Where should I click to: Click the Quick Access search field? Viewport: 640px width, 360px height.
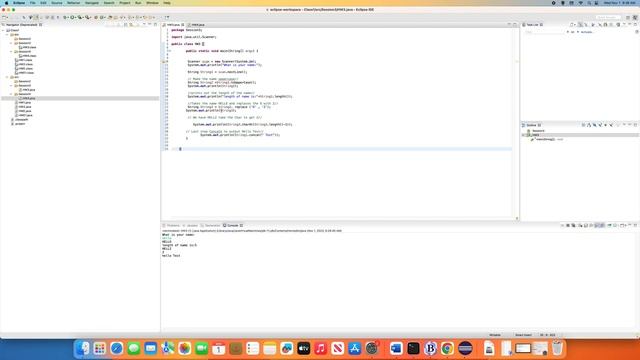608,18
